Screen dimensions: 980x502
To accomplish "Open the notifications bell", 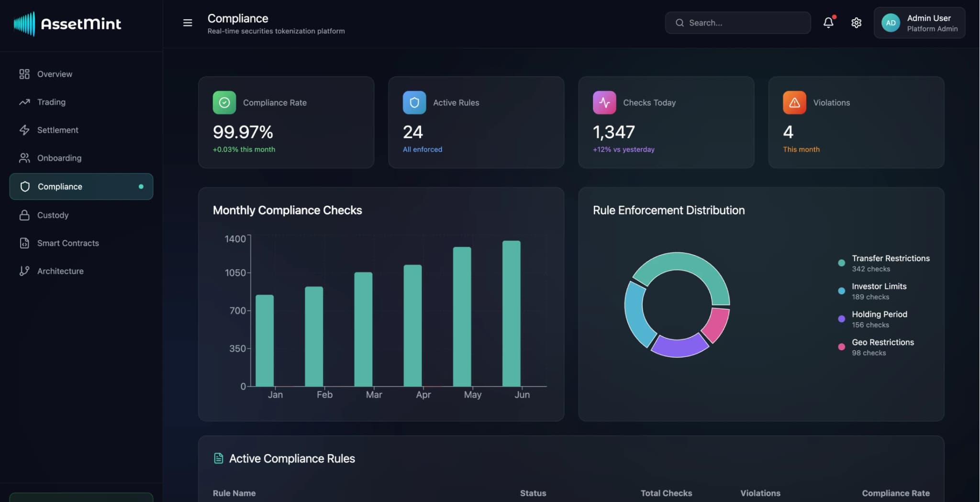I will (x=829, y=22).
